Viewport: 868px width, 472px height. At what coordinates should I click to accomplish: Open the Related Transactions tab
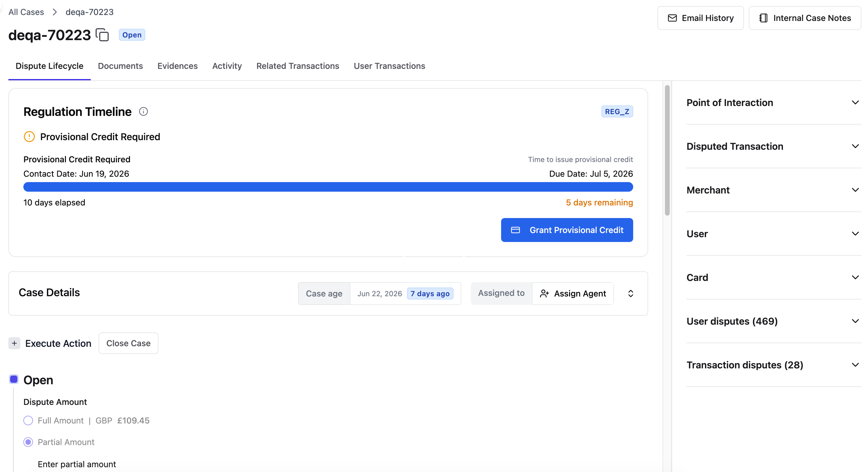click(x=298, y=66)
